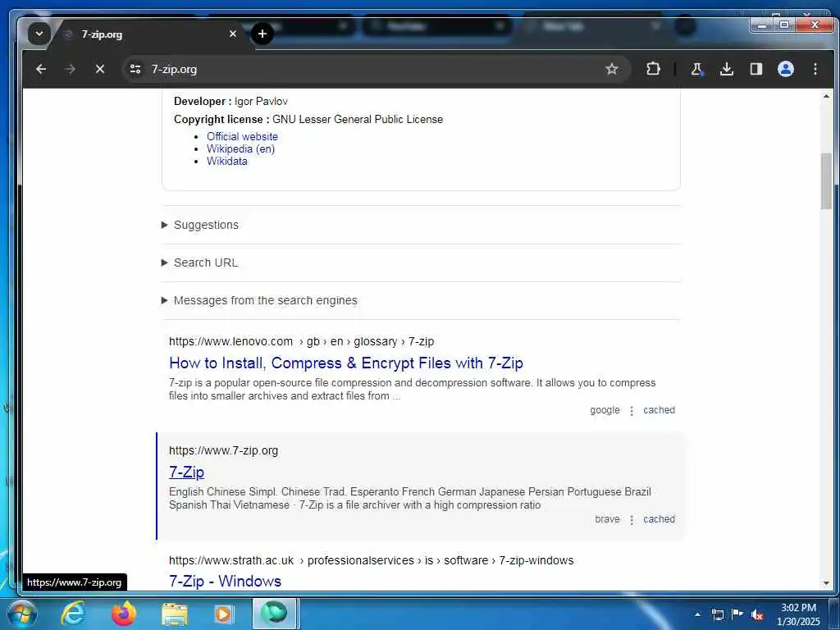840x630 pixels.
Task: Click the active browser taskbar button
Action: 275,614
